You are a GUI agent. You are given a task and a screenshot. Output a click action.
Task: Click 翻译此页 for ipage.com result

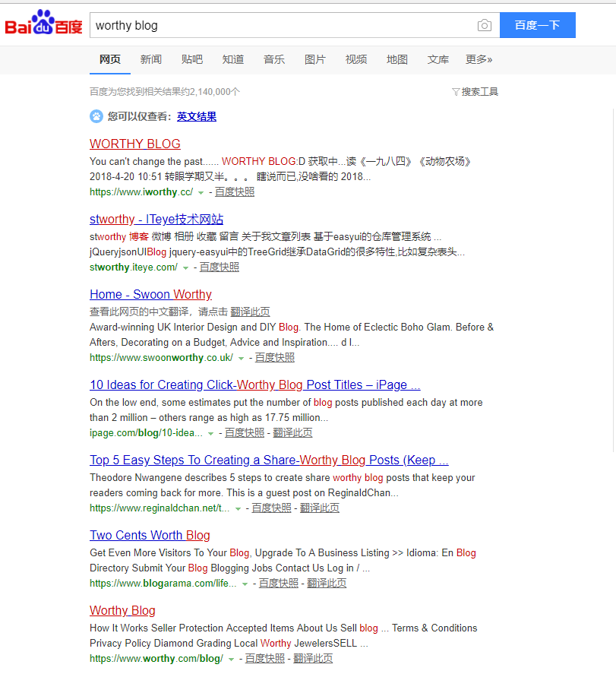point(292,433)
